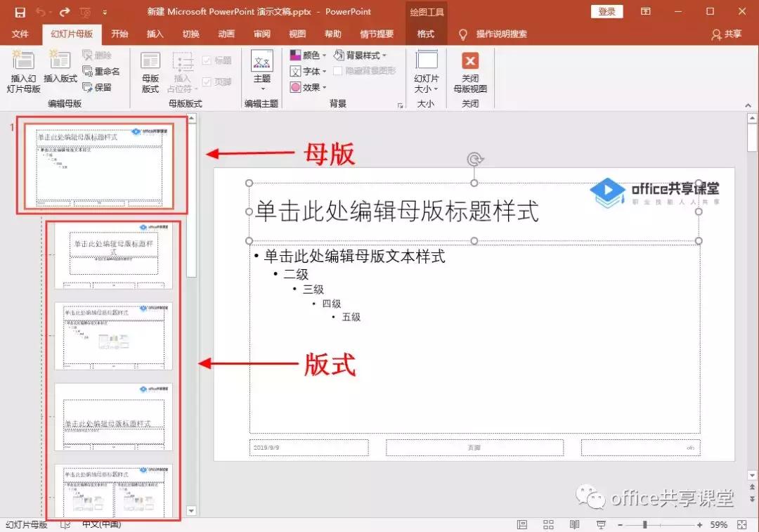This screenshot has height=532, width=759.
Task: Open the 绘图工具 格式 tab
Action: coord(426,34)
